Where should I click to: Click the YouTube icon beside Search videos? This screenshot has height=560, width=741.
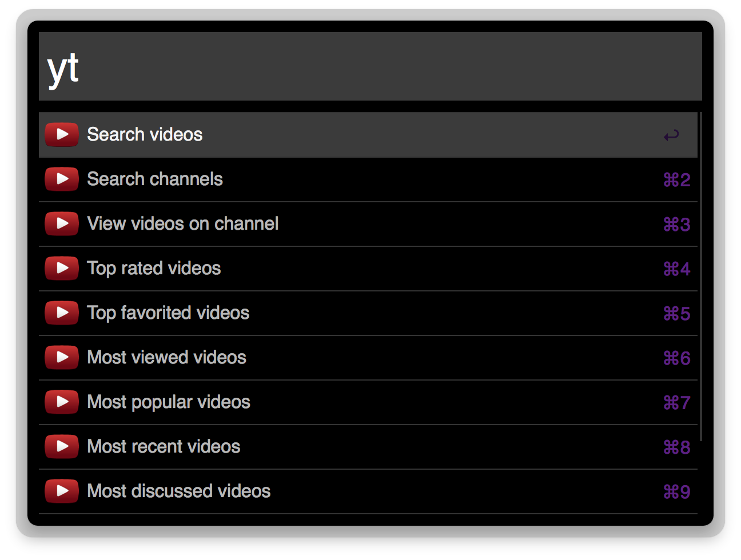[62, 134]
